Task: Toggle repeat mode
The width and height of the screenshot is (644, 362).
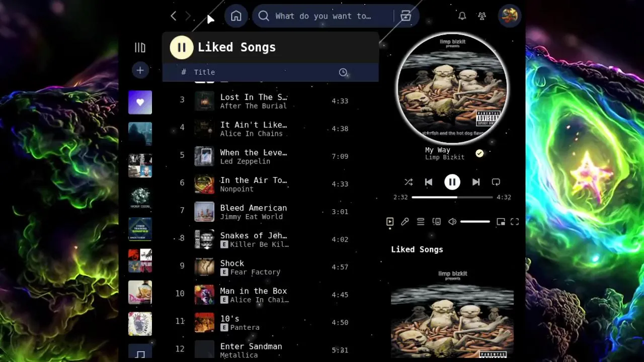Action: 496,182
